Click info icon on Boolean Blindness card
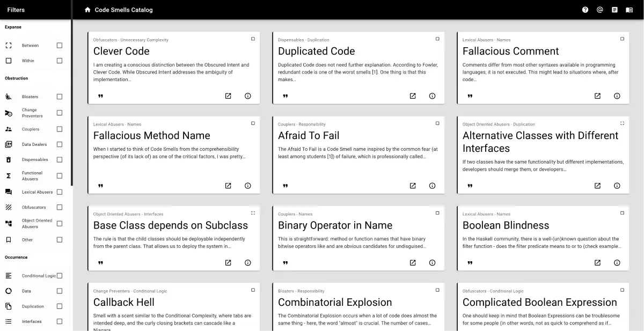The height and width of the screenshot is (331, 644). click(x=617, y=263)
